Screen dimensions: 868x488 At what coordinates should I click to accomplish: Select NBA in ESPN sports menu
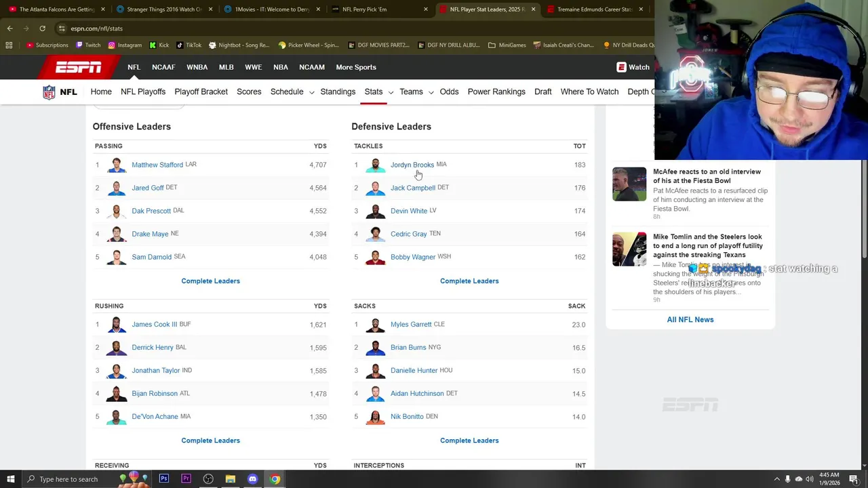pyautogui.click(x=281, y=67)
